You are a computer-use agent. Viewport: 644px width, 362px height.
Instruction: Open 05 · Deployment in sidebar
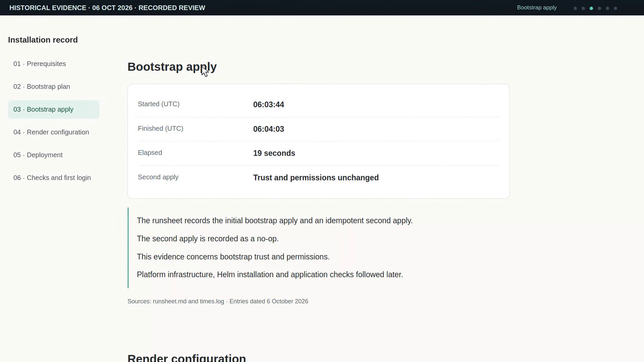[54, 155]
